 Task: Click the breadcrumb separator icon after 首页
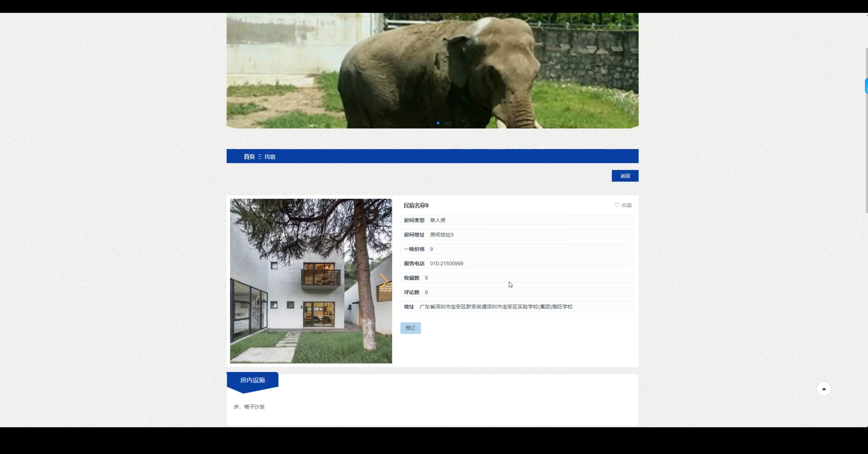[260, 157]
